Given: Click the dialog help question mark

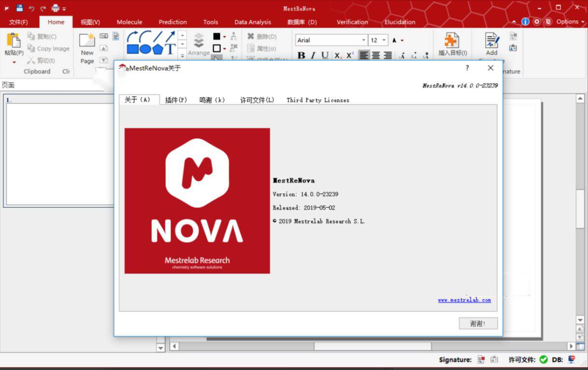Looking at the screenshot, I should coord(467,68).
